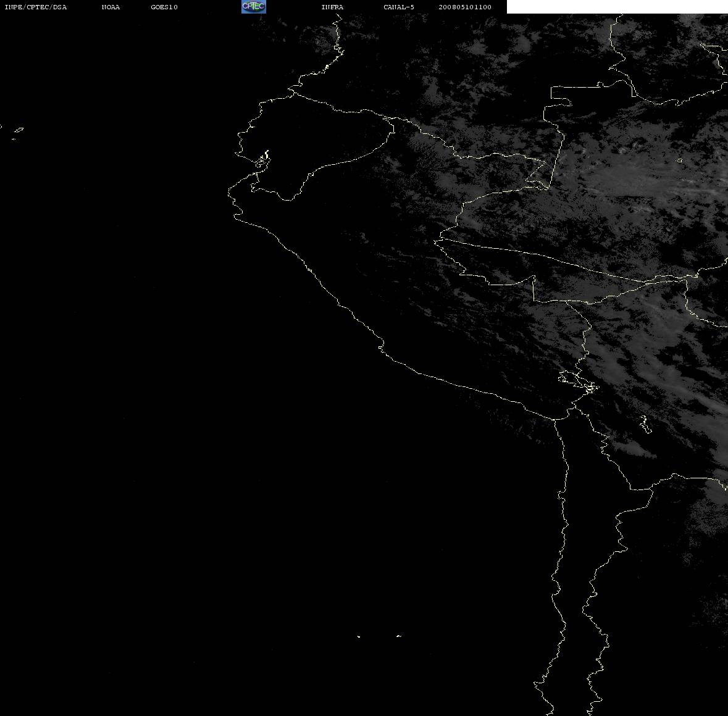Click the NOAA label in header

coord(111,7)
